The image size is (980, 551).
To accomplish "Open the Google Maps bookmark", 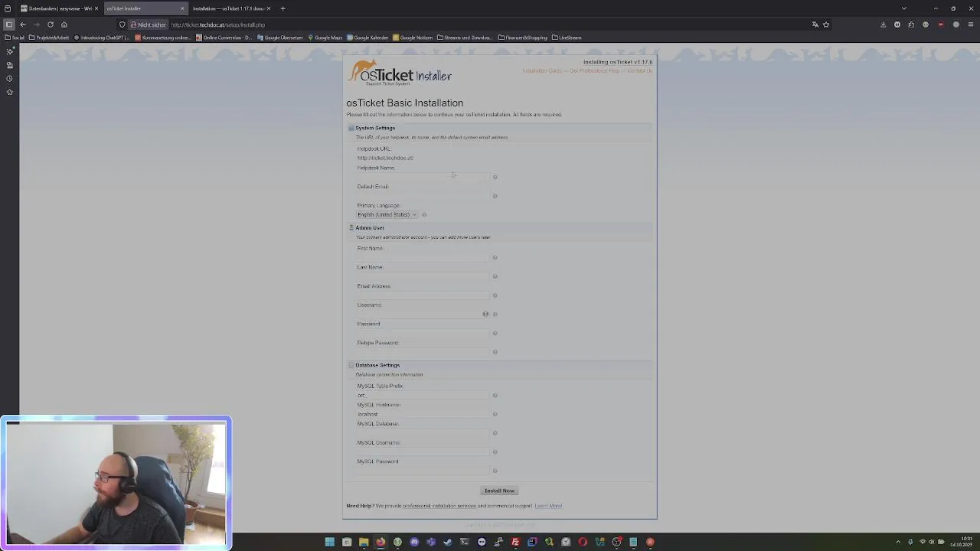I will (325, 37).
